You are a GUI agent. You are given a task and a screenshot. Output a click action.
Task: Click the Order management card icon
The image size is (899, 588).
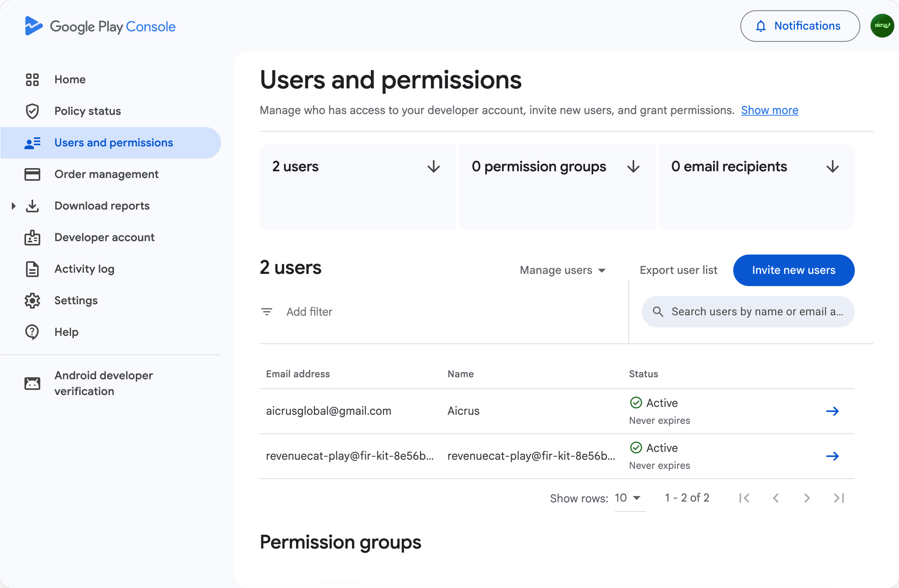[32, 174]
